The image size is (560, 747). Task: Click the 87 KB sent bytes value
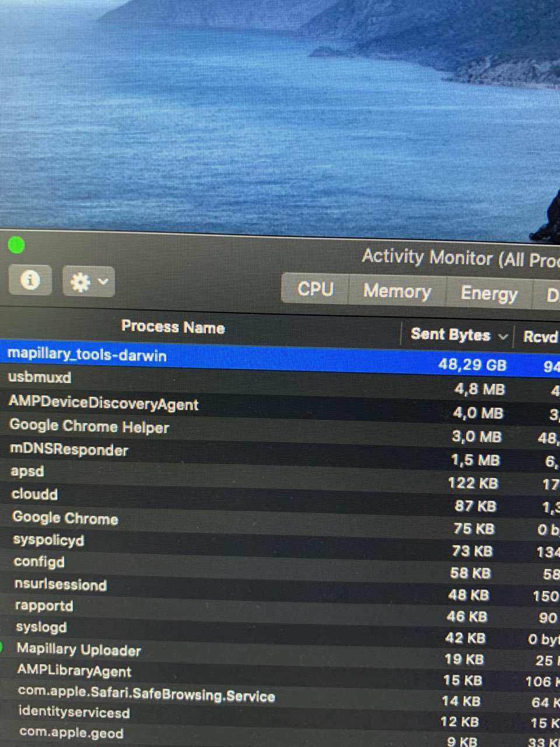tap(475, 506)
